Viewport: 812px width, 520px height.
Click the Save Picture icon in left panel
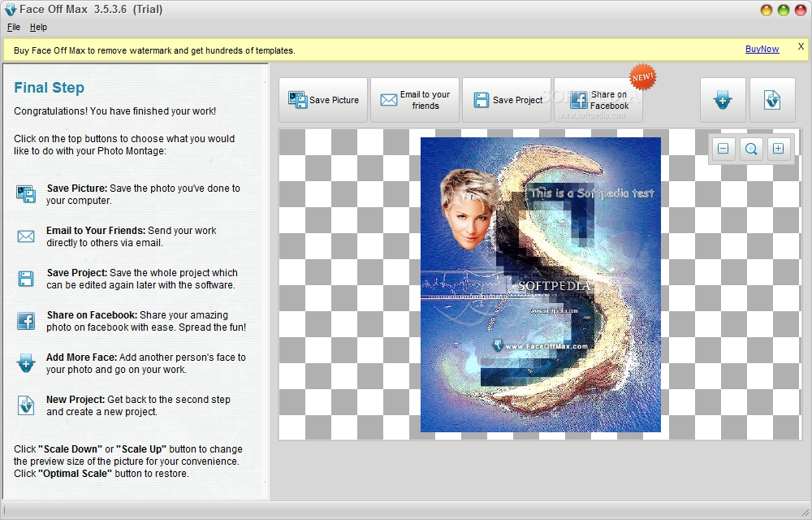[x=26, y=194]
